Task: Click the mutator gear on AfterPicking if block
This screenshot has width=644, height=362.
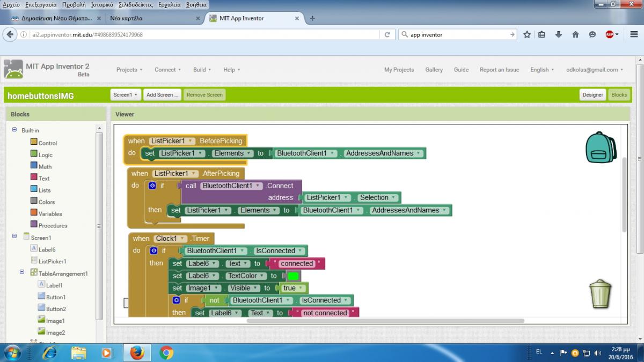Action: click(x=152, y=186)
